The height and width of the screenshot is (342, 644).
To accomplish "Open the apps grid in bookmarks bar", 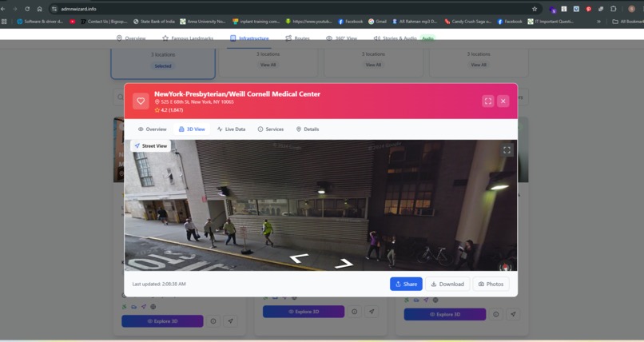I will click(x=4, y=22).
